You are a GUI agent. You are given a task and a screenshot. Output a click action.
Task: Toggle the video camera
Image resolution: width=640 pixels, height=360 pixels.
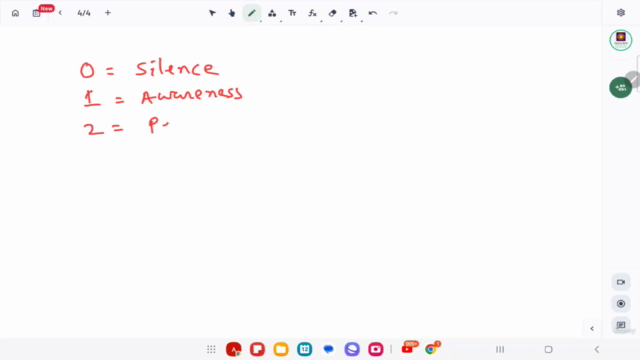click(x=621, y=282)
